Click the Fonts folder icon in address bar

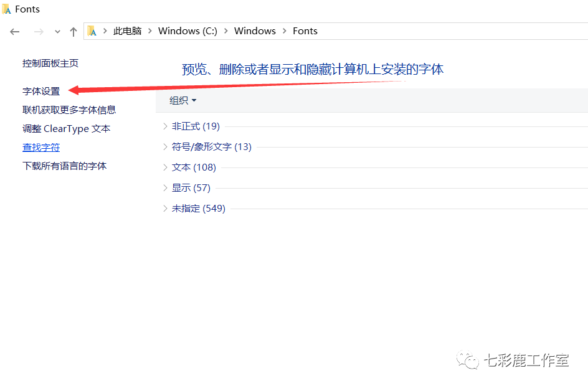point(92,31)
